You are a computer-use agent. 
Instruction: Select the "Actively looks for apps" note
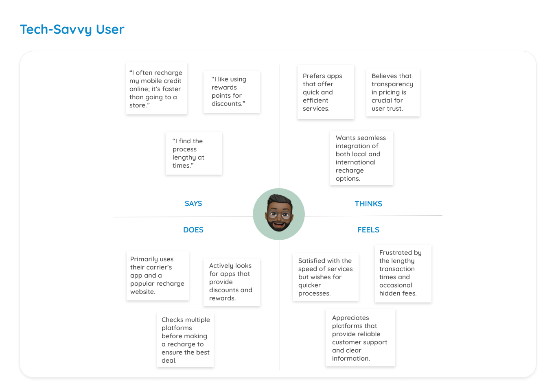tap(232, 282)
